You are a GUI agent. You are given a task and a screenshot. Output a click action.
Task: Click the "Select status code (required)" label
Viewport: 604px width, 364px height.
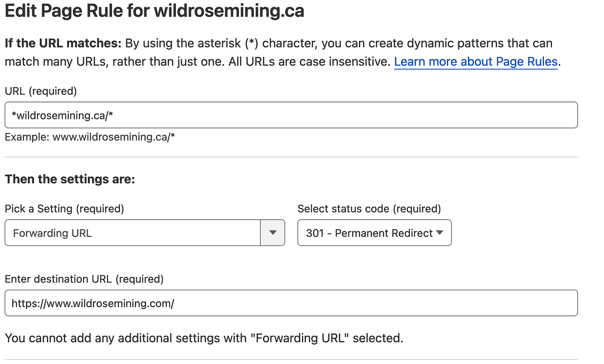click(369, 209)
